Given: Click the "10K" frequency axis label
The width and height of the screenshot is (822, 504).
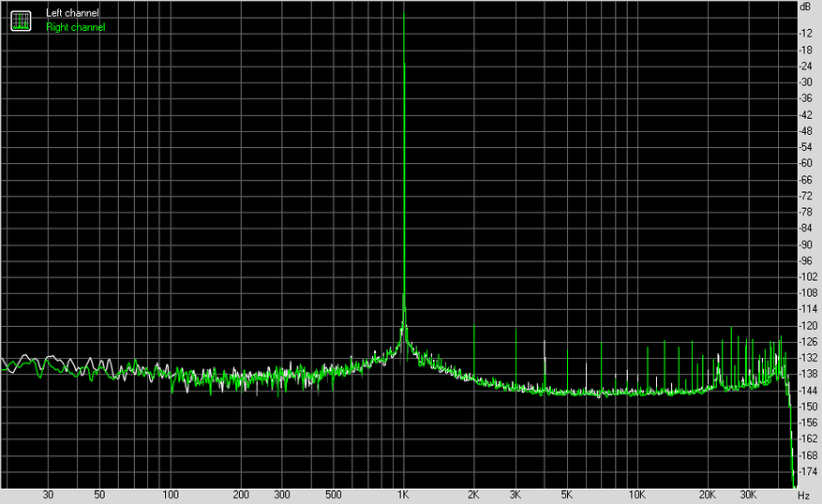Looking at the screenshot, I should coord(637,495).
